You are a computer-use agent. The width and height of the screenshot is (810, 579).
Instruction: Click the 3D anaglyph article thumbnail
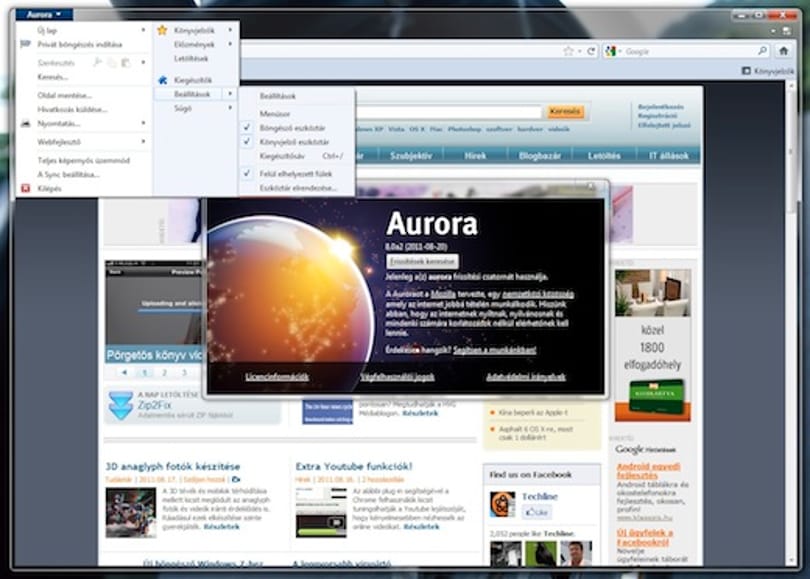pos(131,512)
